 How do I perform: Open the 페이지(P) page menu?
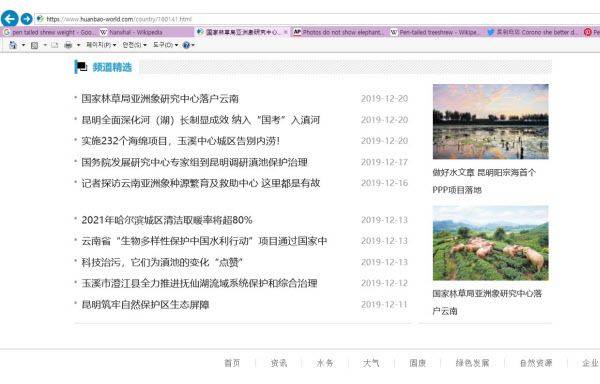pos(101,45)
